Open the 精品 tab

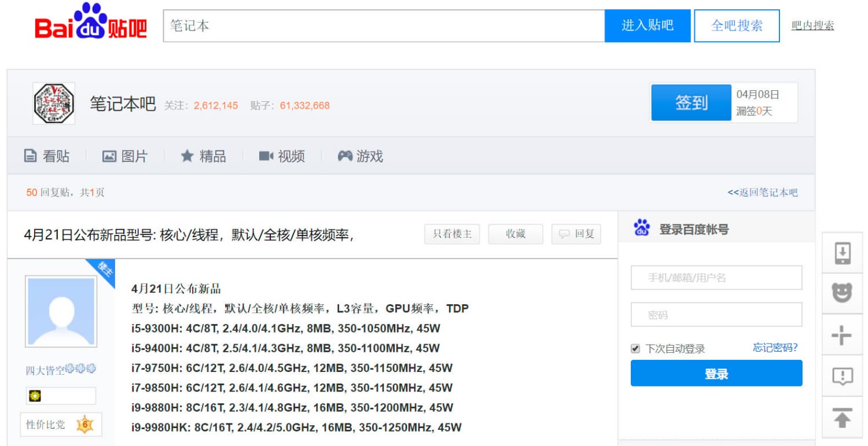204,156
